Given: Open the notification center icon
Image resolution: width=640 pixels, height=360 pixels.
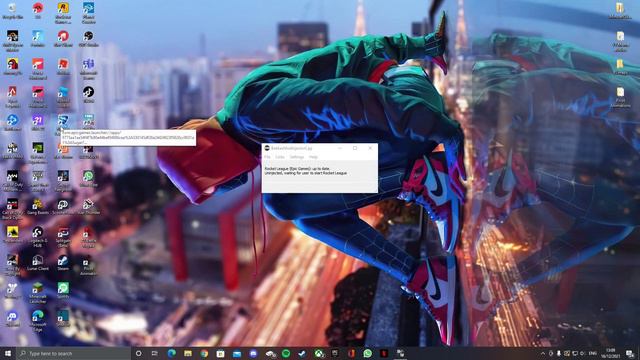Looking at the screenshot, I should click(x=630, y=353).
